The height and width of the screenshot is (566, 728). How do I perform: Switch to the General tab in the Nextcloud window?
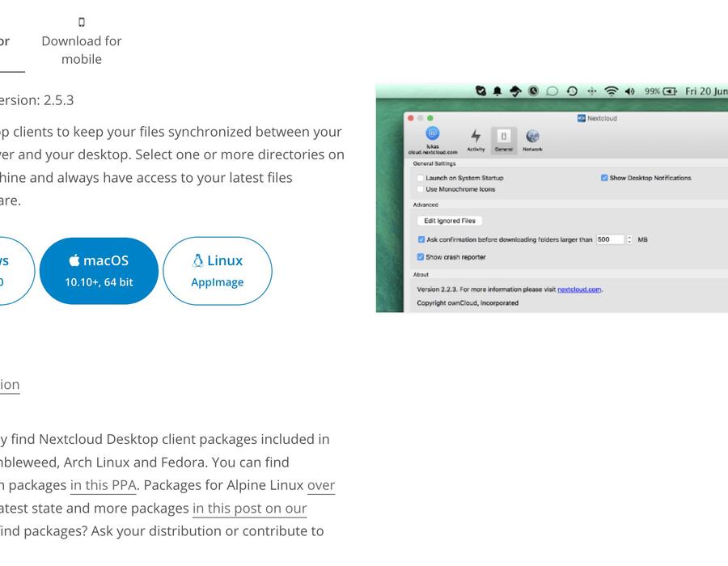pos(504,140)
